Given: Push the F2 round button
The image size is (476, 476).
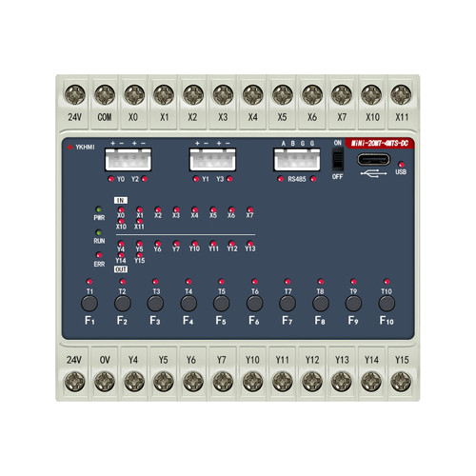Looking at the screenshot, I should tap(123, 303).
